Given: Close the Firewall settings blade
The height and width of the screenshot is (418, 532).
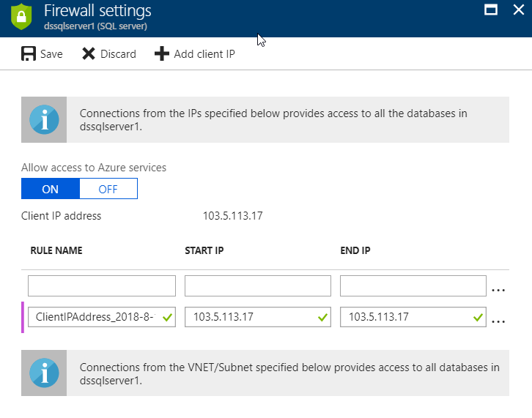Looking at the screenshot, I should 518,10.
